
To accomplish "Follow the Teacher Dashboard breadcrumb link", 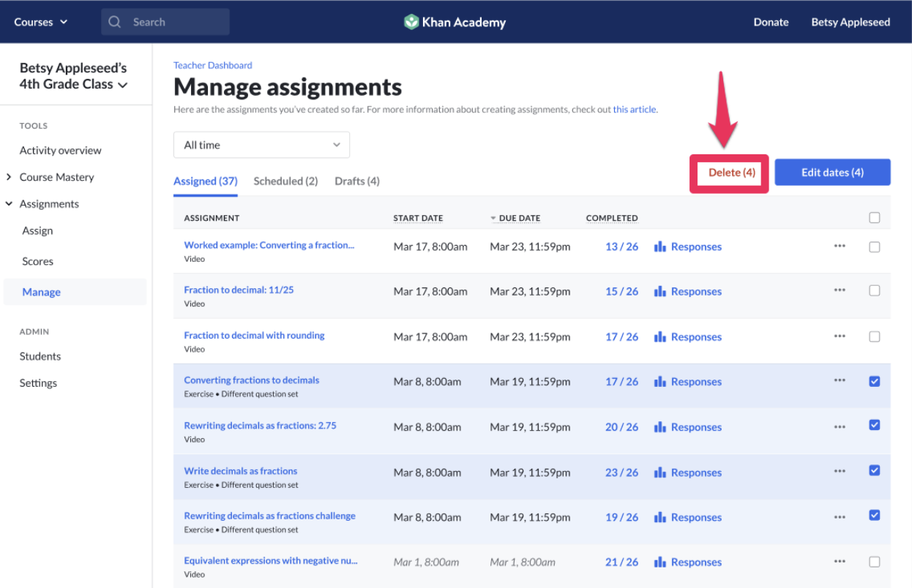I will coord(213,65).
